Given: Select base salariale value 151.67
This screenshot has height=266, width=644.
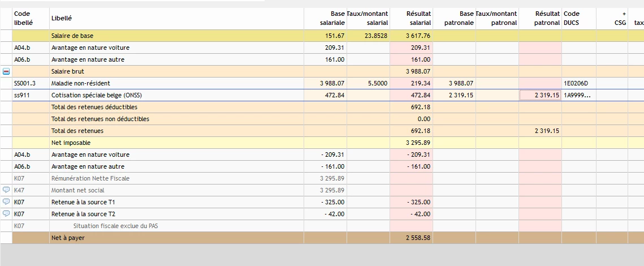Looking at the screenshot, I should point(335,36).
